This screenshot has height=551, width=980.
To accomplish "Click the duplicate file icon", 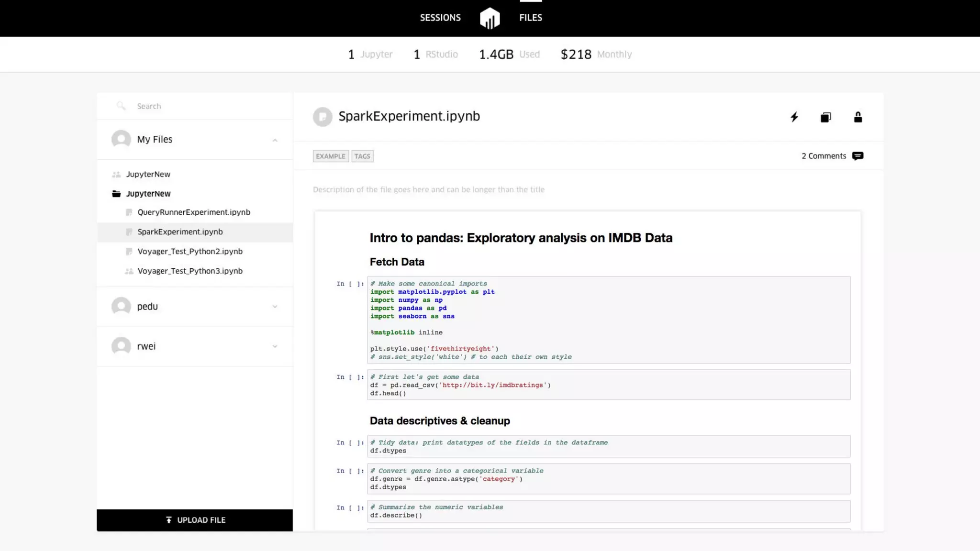I will [x=826, y=117].
